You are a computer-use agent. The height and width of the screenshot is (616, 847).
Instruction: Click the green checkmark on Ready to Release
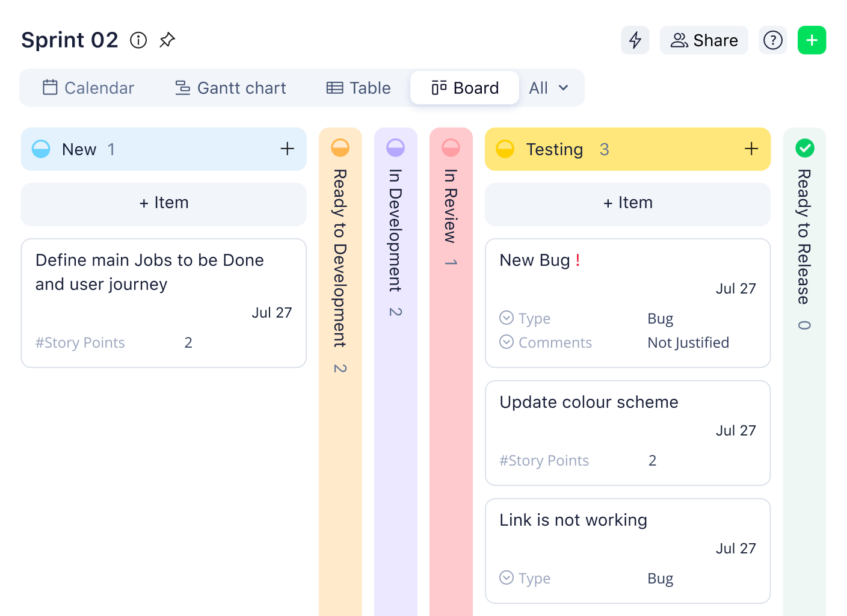[x=805, y=147]
